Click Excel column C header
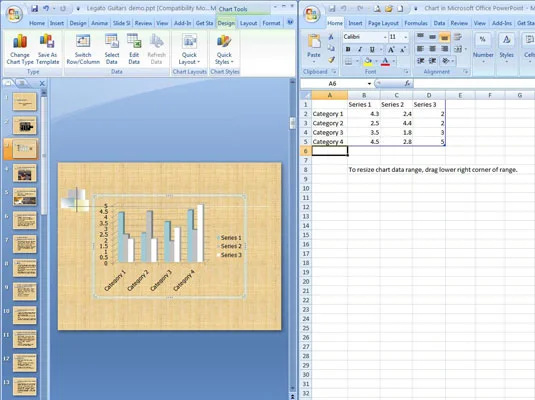Screen dimensions: 535x400 (x=396, y=95)
